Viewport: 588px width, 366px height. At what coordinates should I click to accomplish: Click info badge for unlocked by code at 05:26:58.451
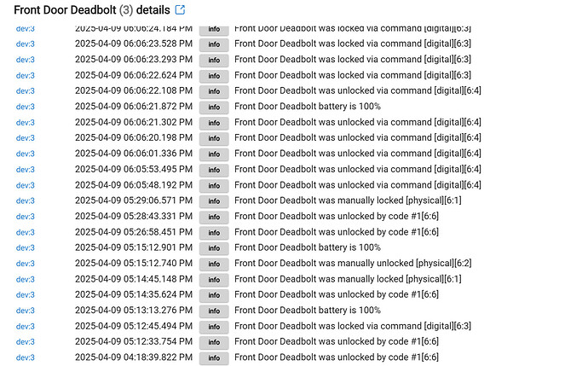point(214,232)
